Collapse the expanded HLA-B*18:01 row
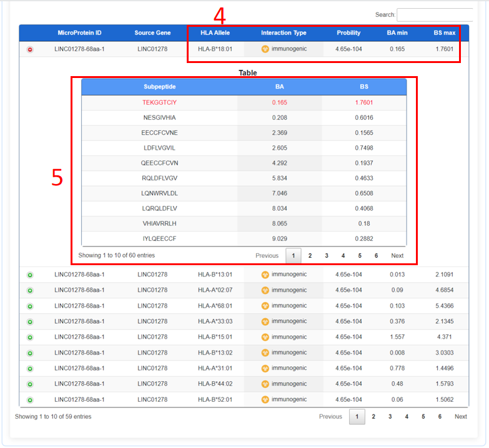Screen dimensions: 489x448 [30, 49]
